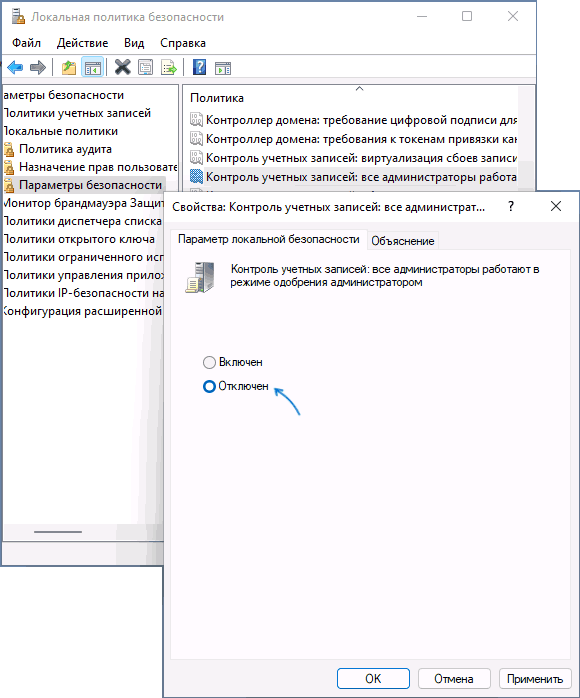Go up one level with folder icon
The height and width of the screenshot is (698, 580).
coord(69,68)
